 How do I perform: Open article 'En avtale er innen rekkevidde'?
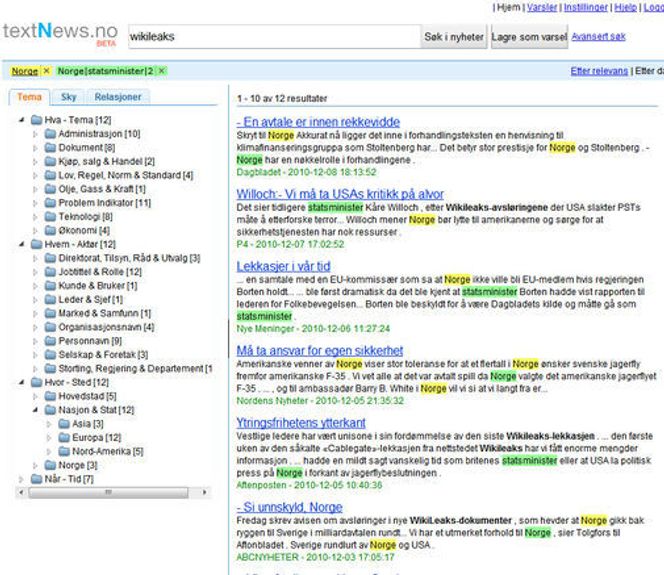(318, 122)
